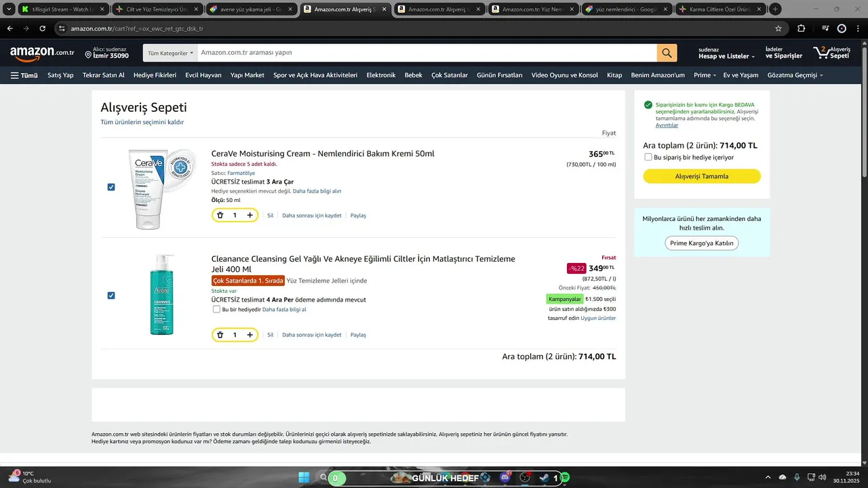The image size is (868, 488).
Task: Open the Alışveriş Sepeti cart icon
Action: [832, 53]
